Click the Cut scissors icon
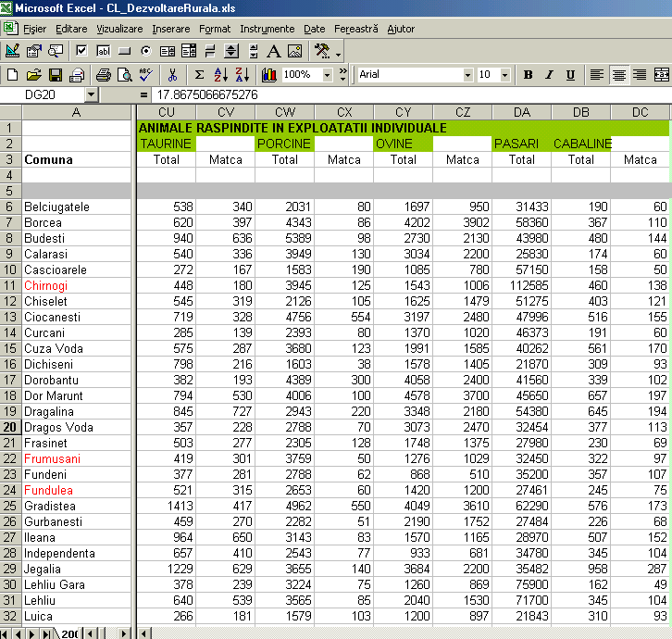Viewport: 672px width, 639px height. [x=172, y=75]
